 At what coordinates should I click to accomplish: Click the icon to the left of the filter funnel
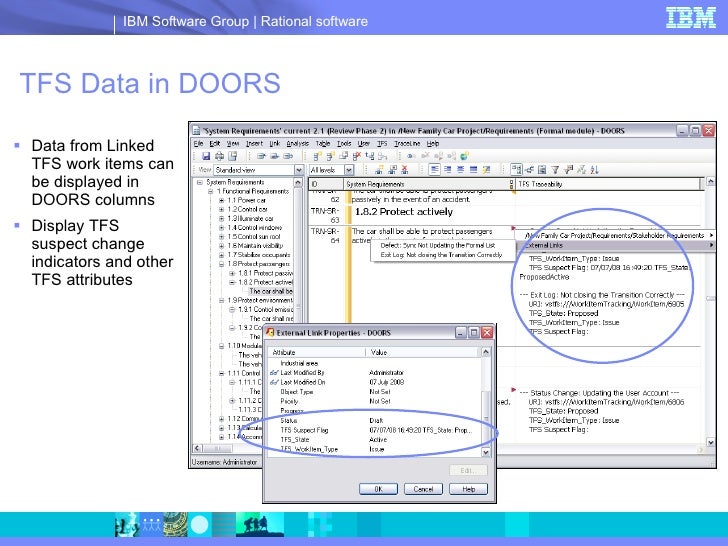point(542,170)
